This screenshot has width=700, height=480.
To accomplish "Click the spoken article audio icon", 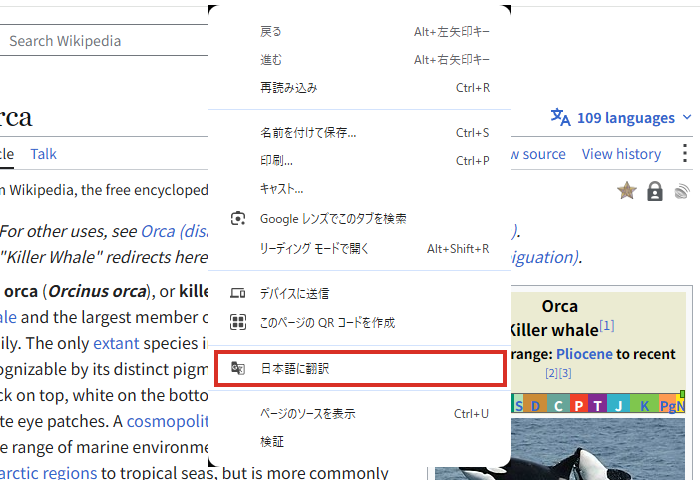I will (682, 192).
